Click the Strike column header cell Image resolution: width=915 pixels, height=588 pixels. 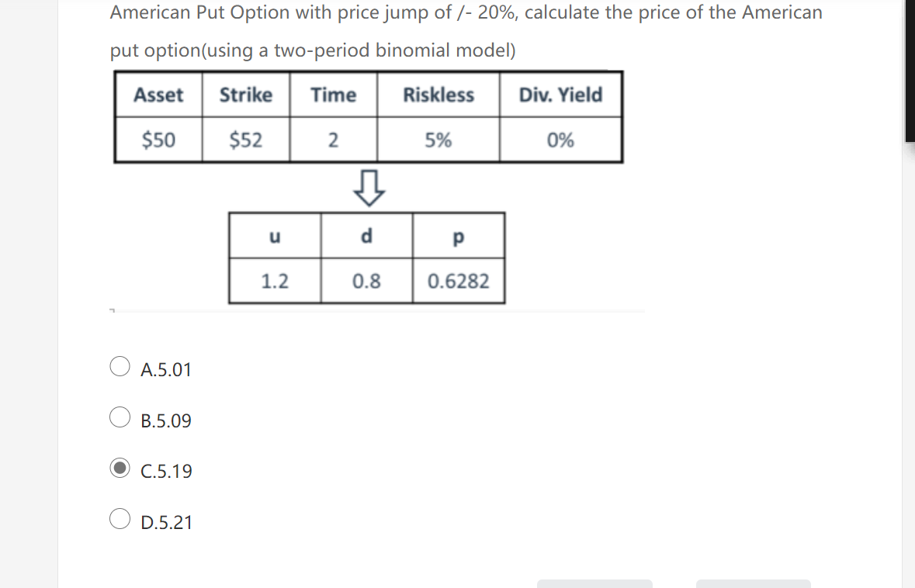(246, 95)
